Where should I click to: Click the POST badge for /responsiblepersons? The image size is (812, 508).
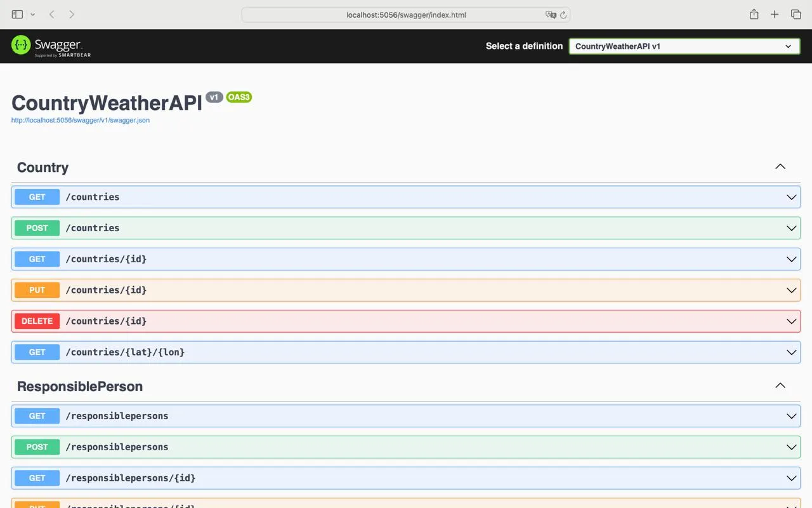[37, 447]
